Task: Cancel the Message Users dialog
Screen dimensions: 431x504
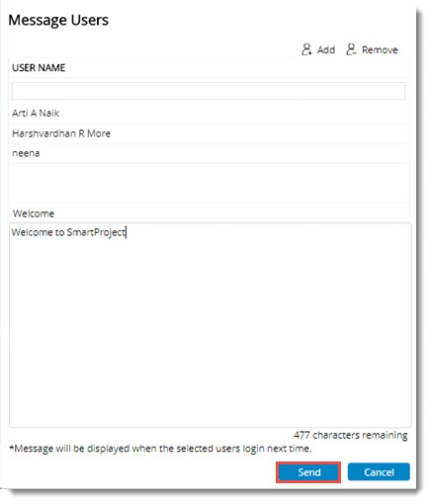Action: [x=379, y=472]
